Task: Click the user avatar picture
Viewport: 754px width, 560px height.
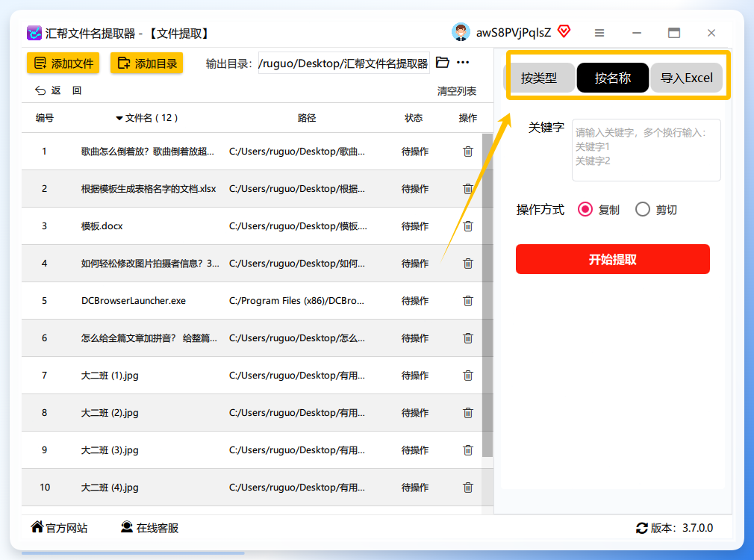Action: 461,32
